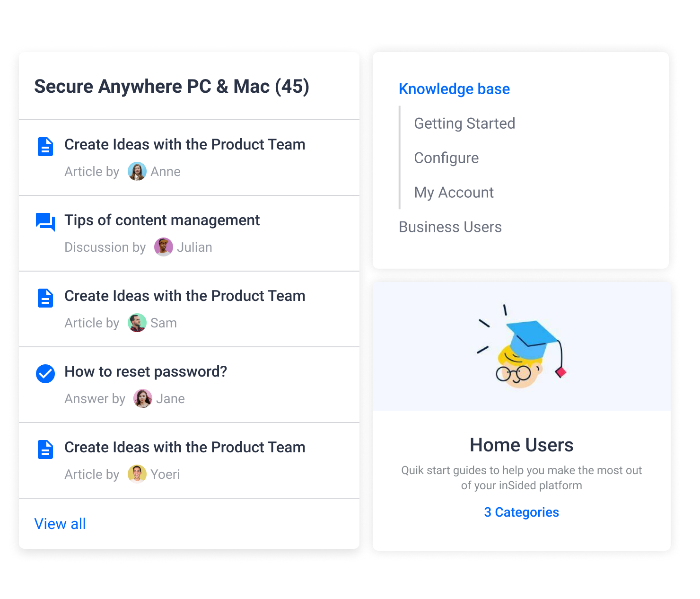The image size is (700, 599).
Task: Open the View all link
Action: (x=60, y=524)
